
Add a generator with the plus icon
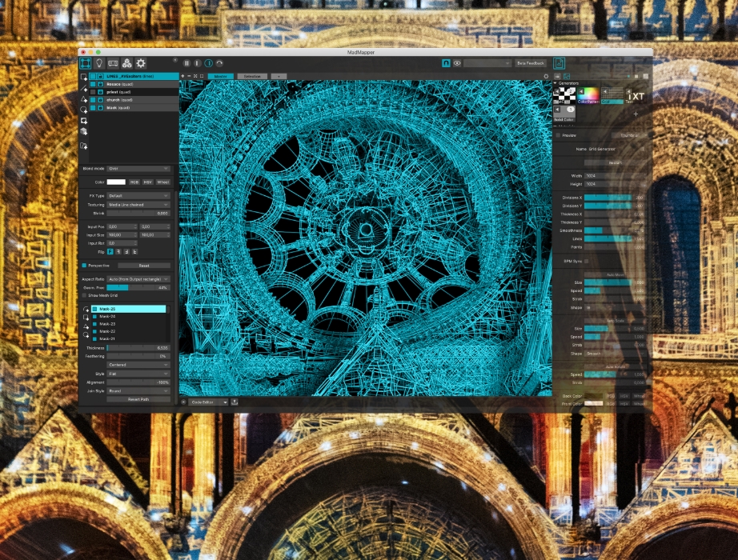coord(636,114)
